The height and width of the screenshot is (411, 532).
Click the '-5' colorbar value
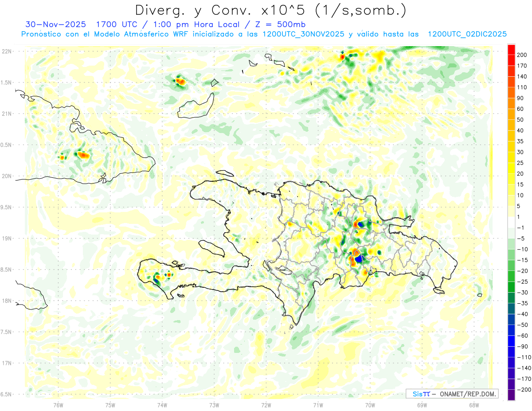521,238
